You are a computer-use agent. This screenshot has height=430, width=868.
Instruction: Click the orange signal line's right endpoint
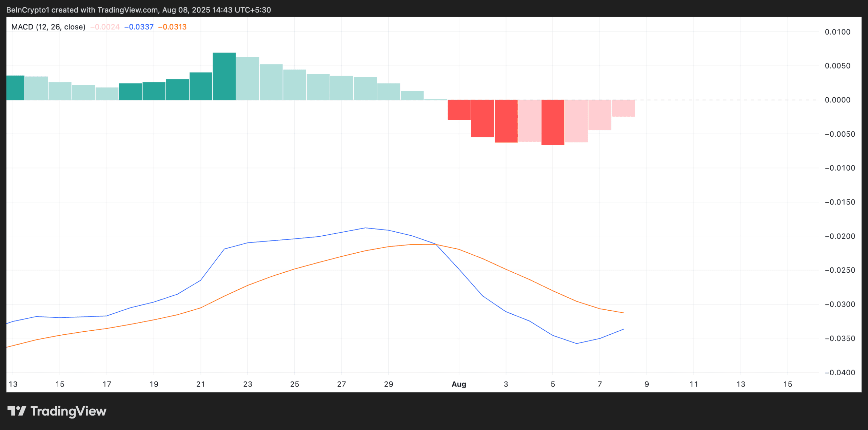pyautogui.click(x=623, y=313)
